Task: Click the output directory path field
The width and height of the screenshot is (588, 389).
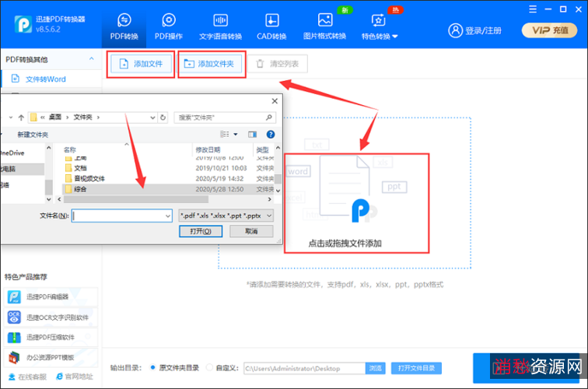Action: tap(304, 368)
